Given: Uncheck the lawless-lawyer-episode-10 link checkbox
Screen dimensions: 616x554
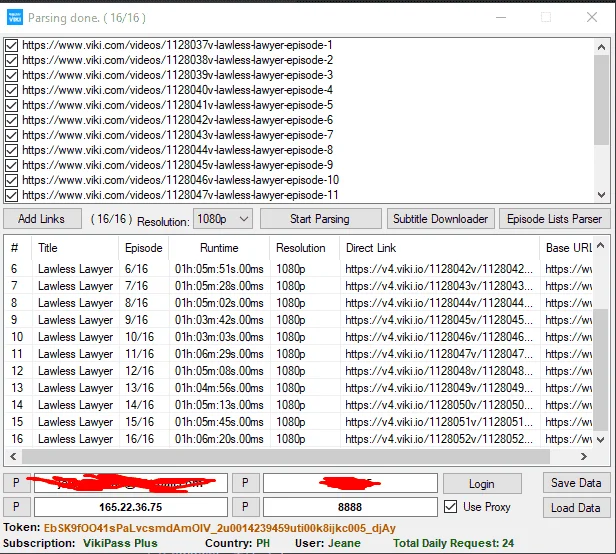Looking at the screenshot, I should pyautogui.click(x=11, y=180).
